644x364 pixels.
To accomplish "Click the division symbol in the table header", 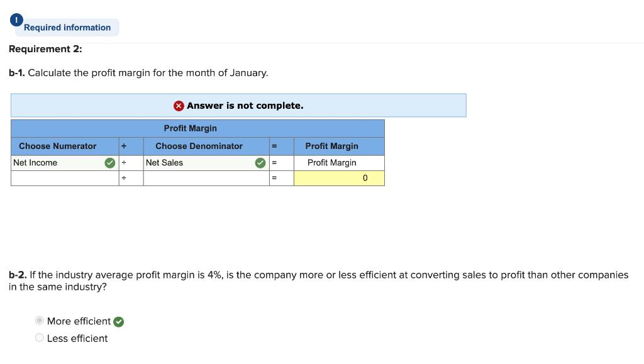I will tap(123, 146).
